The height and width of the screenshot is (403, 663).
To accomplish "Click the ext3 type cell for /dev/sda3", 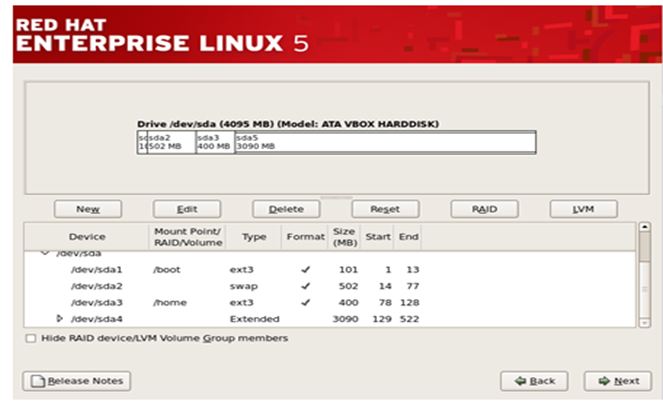I will 241,302.
